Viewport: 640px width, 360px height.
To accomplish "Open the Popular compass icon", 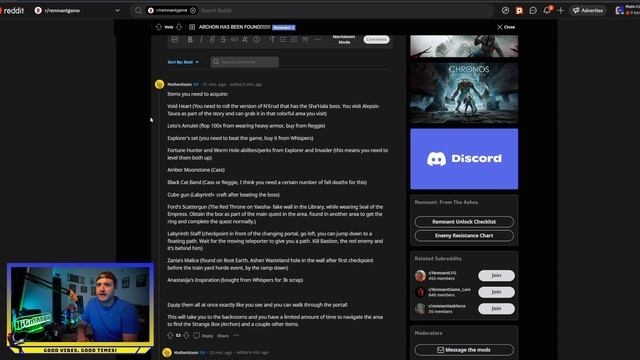I will pyautogui.click(x=505, y=11).
